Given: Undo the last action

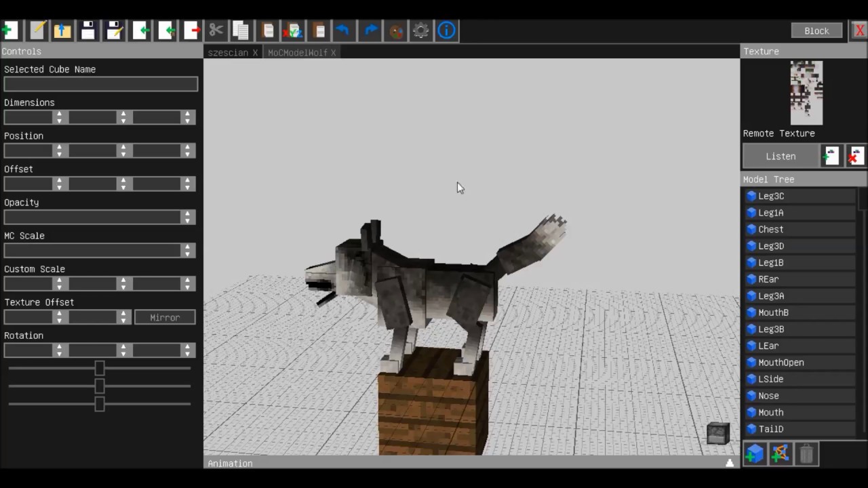Looking at the screenshot, I should coord(343,30).
